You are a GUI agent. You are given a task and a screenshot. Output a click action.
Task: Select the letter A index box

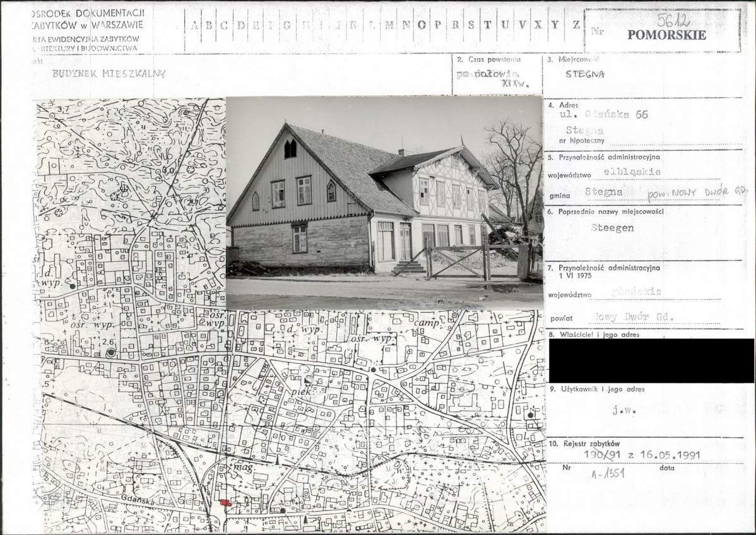click(x=194, y=25)
